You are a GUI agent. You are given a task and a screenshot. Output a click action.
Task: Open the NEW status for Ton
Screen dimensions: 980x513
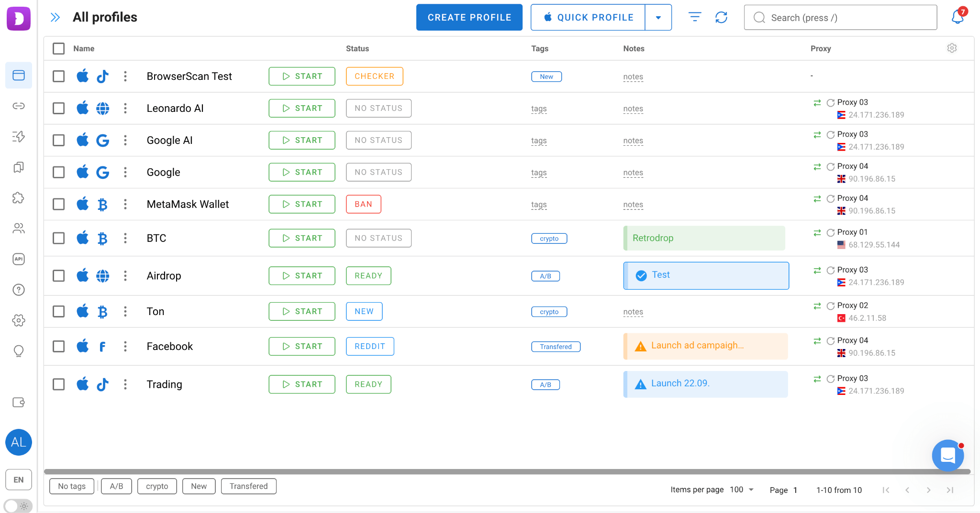coord(364,311)
